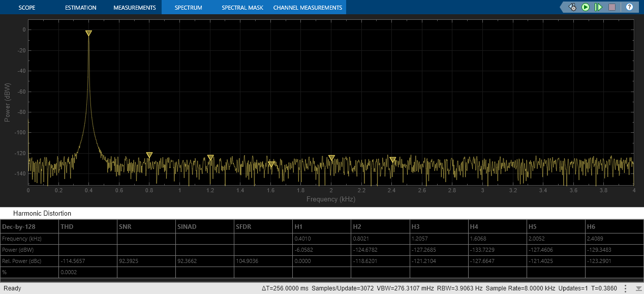Select the second harmonic marker at 0.8 kHz
The height and width of the screenshot is (294, 644).
[x=149, y=155]
